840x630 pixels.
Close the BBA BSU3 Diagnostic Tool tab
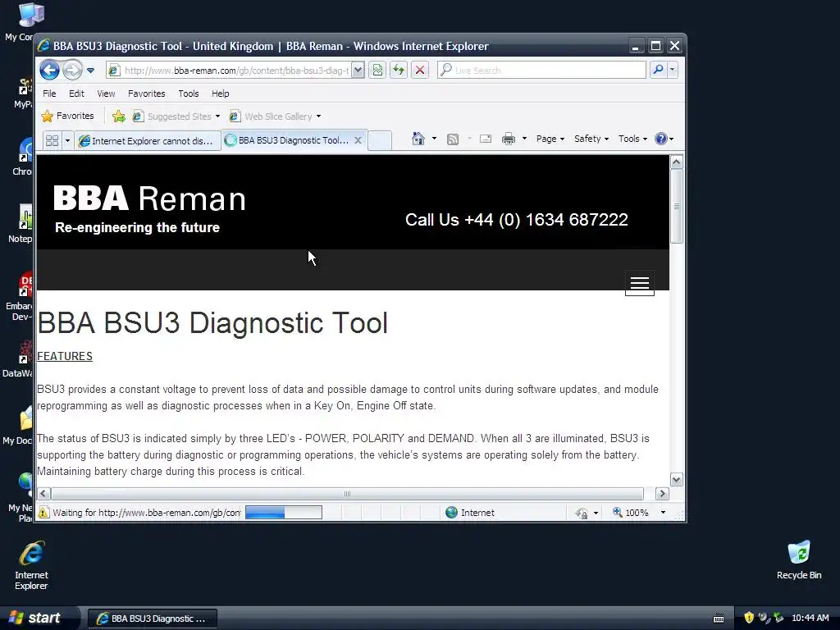[358, 139]
